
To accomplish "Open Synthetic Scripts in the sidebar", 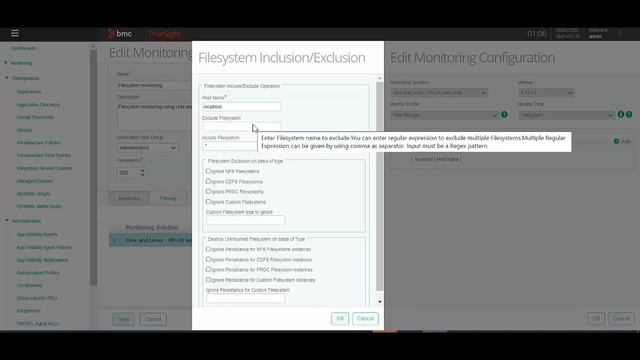I will tap(34, 193).
